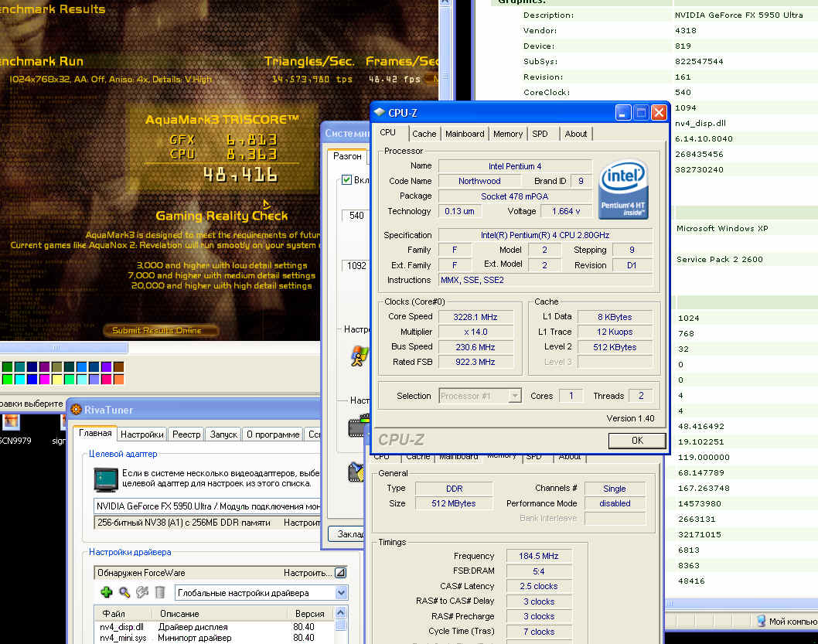818x644 pixels.
Task: Click the Memory Frequency value 184.5 MHz
Action: coord(538,556)
